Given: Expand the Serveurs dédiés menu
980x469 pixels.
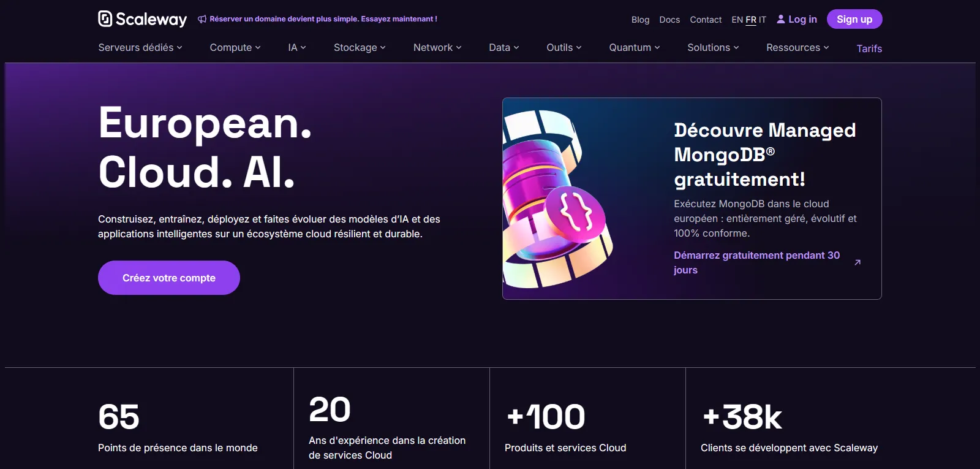Looking at the screenshot, I should click(x=140, y=47).
